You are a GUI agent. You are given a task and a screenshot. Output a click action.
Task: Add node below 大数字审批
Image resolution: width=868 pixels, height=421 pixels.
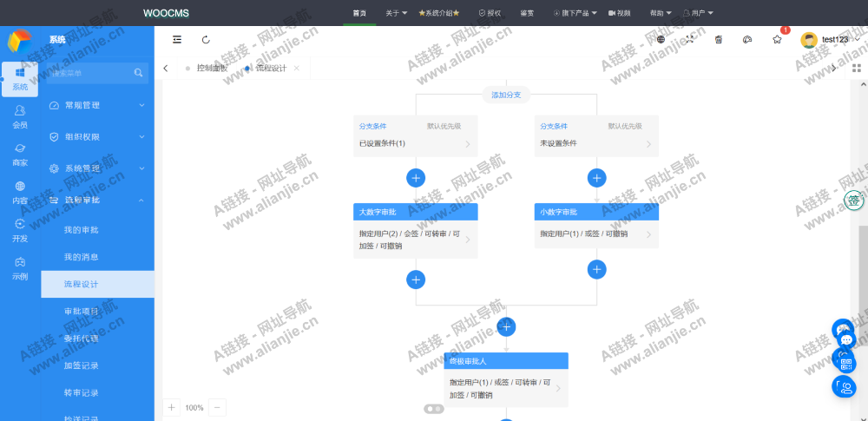pyautogui.click(x=416, y=280)
